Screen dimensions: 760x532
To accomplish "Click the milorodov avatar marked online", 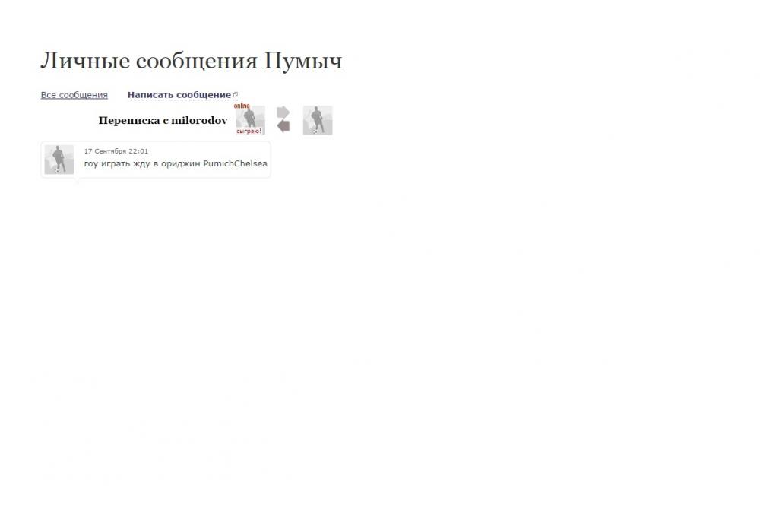I will tap(250, 119).
